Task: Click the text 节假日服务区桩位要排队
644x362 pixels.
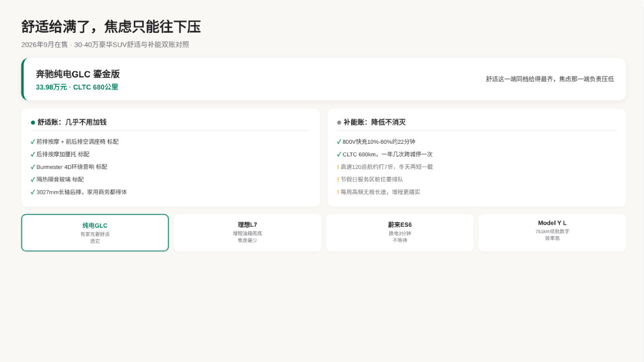Action: pos(372,179)
